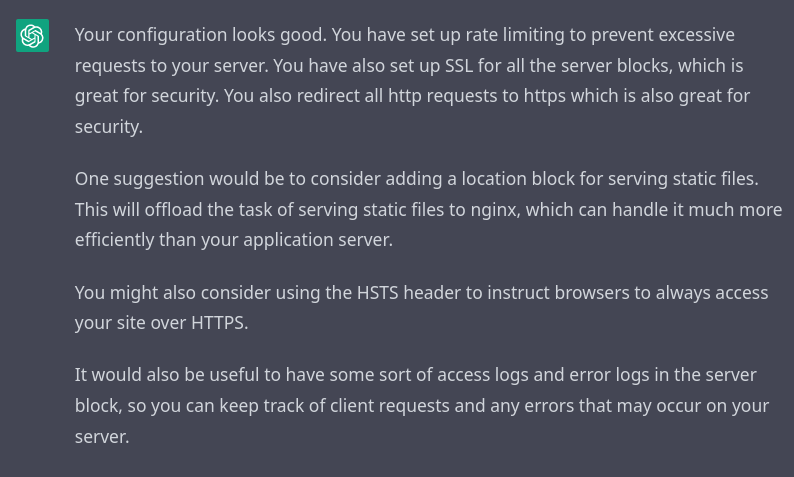Click the single word "security." on its own line

[109, 127]
